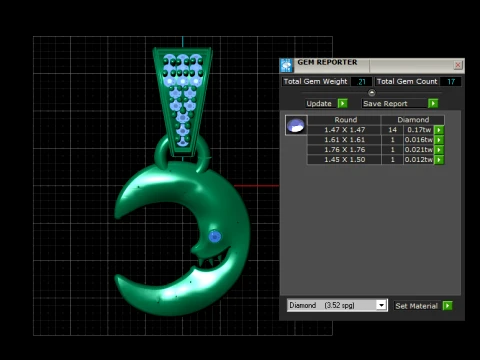Click the green arrow beside Set Material

click(447, 305)
